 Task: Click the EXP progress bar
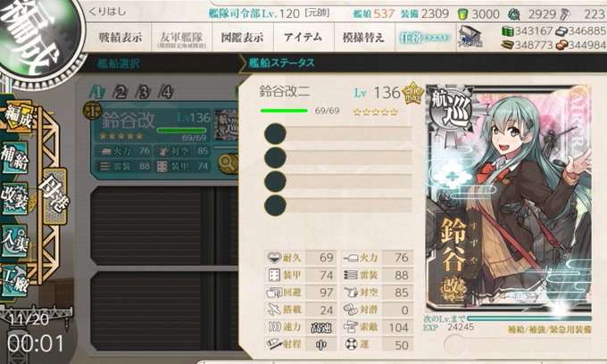529,318
